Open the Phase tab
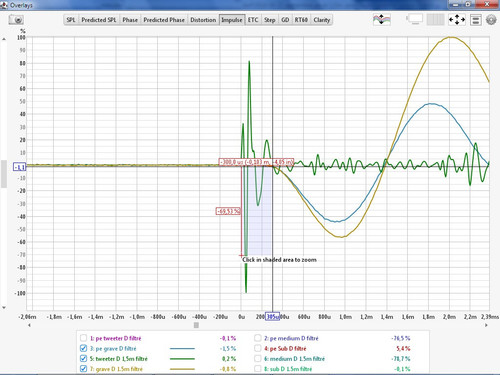This screenshot has width=500, height=375. 130,20
